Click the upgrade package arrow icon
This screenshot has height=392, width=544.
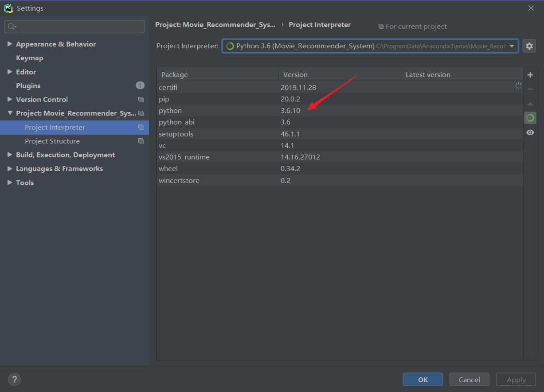pos(530,104)
